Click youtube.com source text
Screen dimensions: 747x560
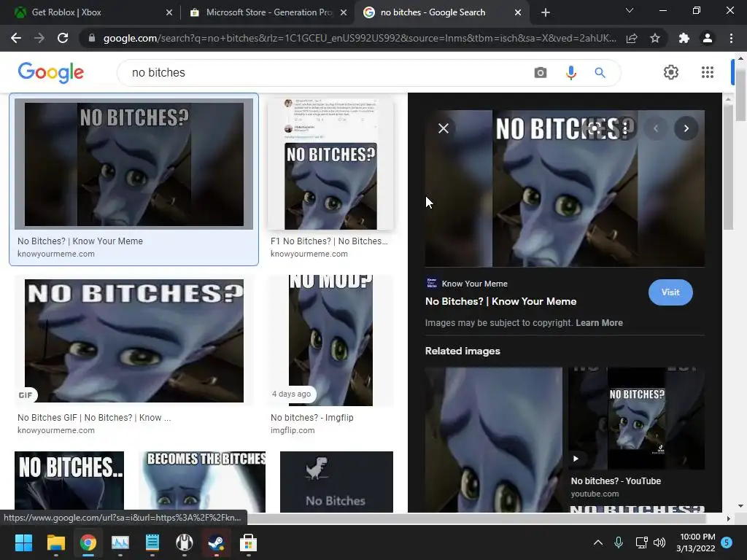[x=595, y=494]
